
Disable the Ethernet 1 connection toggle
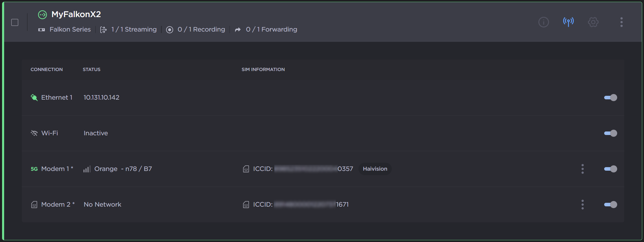click(610, 98)
